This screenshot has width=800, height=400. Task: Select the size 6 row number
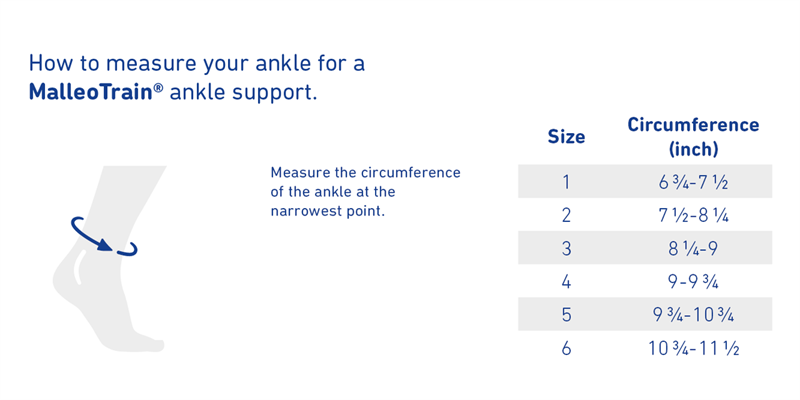click(566, 348)
